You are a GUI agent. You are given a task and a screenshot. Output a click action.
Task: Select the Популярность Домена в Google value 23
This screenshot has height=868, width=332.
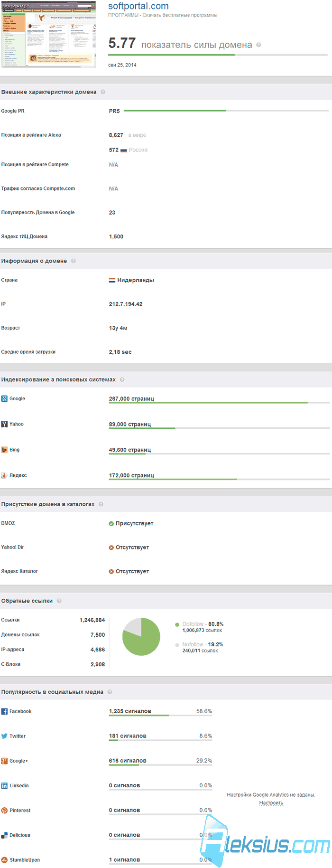point(112,213)
